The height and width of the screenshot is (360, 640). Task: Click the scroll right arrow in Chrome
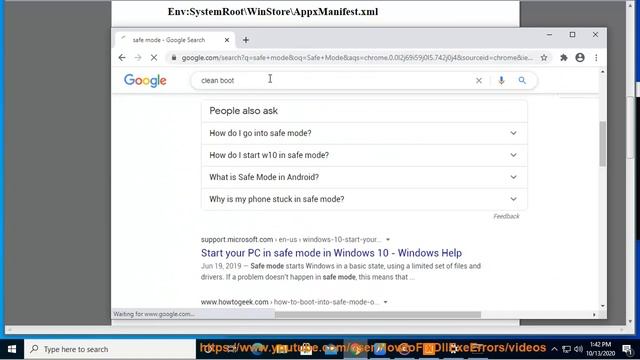(594, 315)
